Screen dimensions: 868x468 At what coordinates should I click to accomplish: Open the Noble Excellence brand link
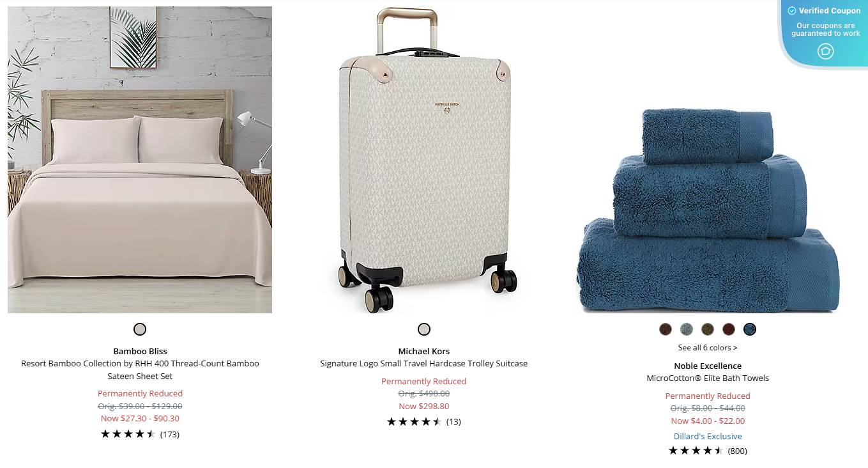point(708,366)
